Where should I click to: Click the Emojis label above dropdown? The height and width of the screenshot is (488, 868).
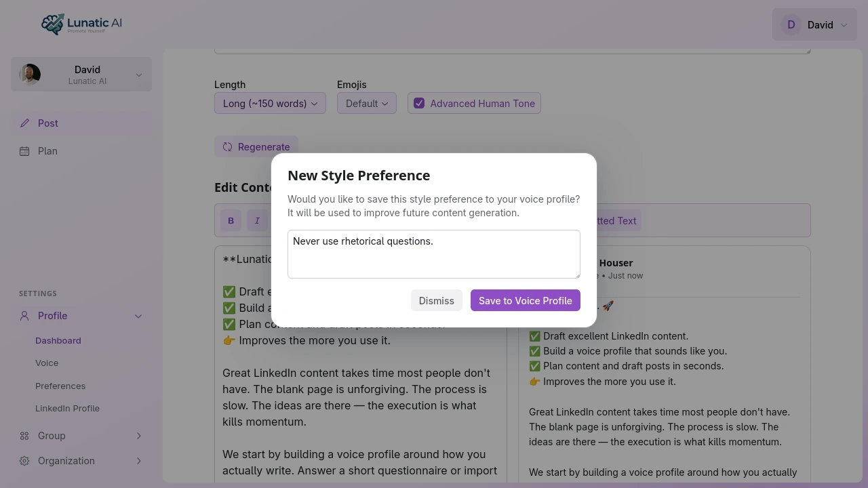click(352, 85)
